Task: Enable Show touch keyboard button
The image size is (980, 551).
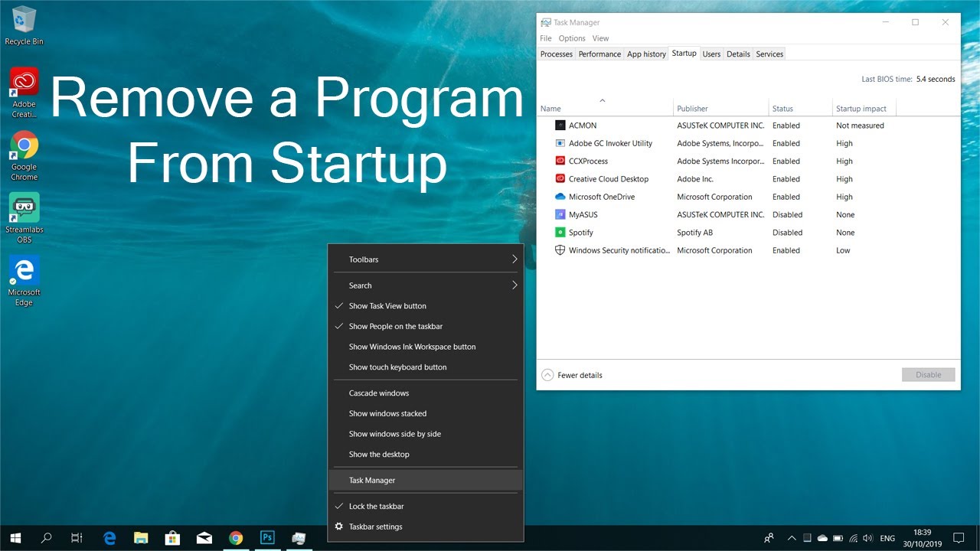Action: pos(425,367)
